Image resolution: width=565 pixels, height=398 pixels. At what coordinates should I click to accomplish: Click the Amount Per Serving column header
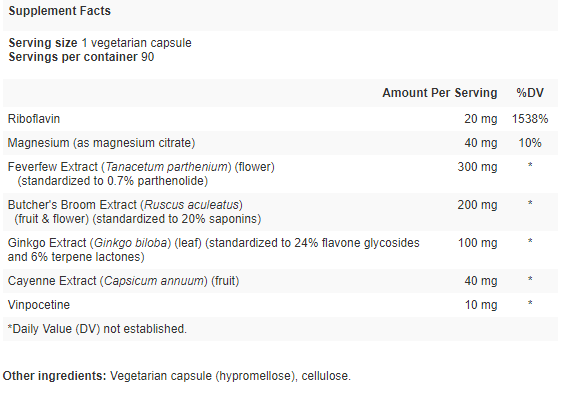pos(440,93)
